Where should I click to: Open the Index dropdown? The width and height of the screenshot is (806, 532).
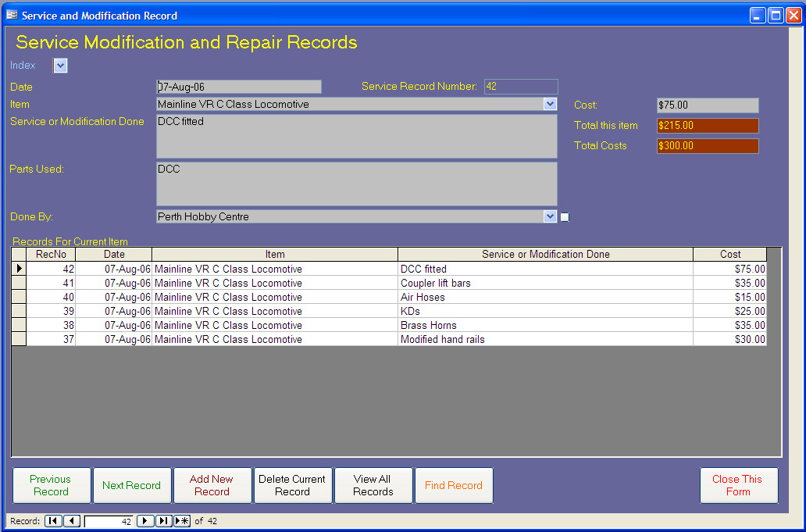pyautogui.click(x=60, y=66)
